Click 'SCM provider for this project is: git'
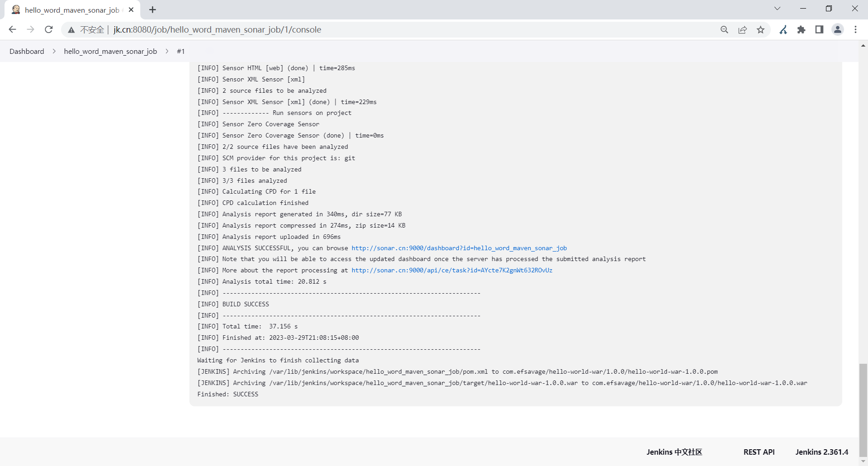Image resolution: width=868 pixels, height=466 pixels. click(x=276, y=158)
